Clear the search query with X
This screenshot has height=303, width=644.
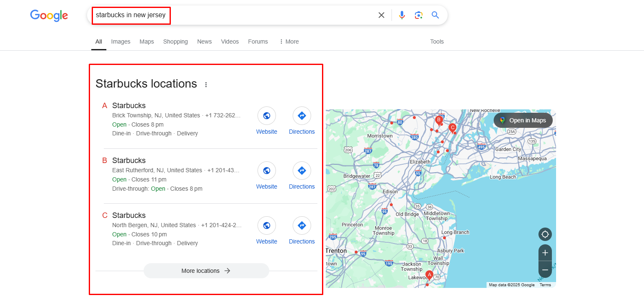[x=381, y=15]
